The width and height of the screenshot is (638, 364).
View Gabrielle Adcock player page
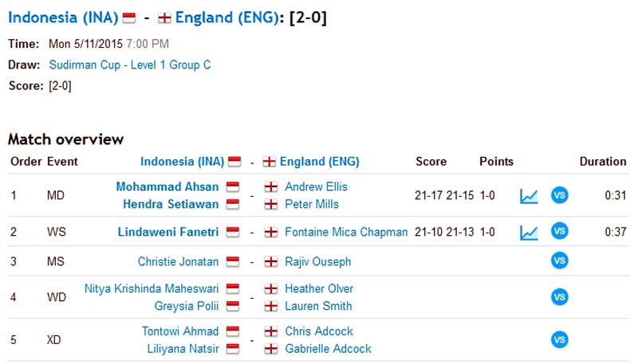328,349
